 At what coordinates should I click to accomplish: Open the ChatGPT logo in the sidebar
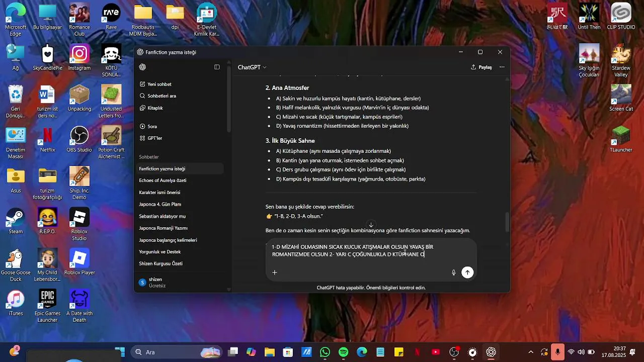coord(143,67)
